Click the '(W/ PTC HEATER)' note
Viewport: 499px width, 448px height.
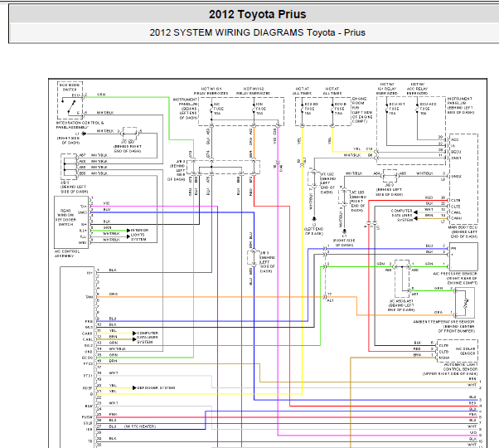point(140,426)
